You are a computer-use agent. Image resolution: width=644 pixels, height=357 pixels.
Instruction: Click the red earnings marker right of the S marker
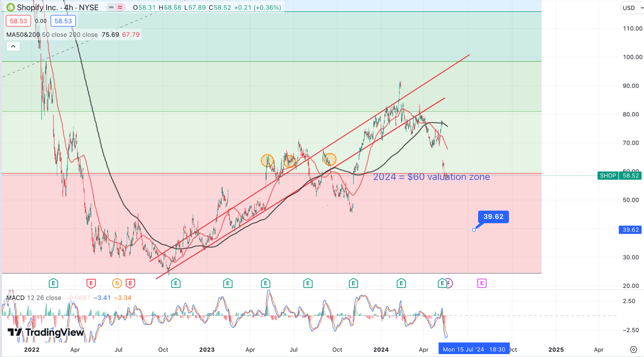(x=130, y=283)
